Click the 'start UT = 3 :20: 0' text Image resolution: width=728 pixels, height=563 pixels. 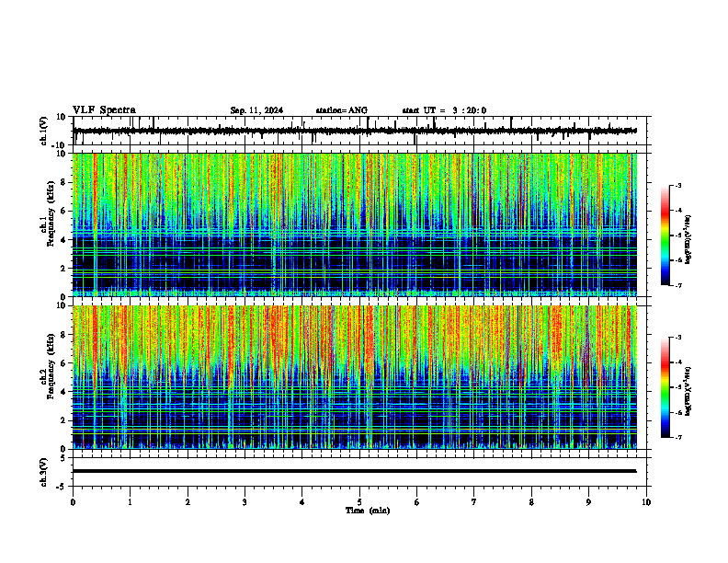pos(444,110)
